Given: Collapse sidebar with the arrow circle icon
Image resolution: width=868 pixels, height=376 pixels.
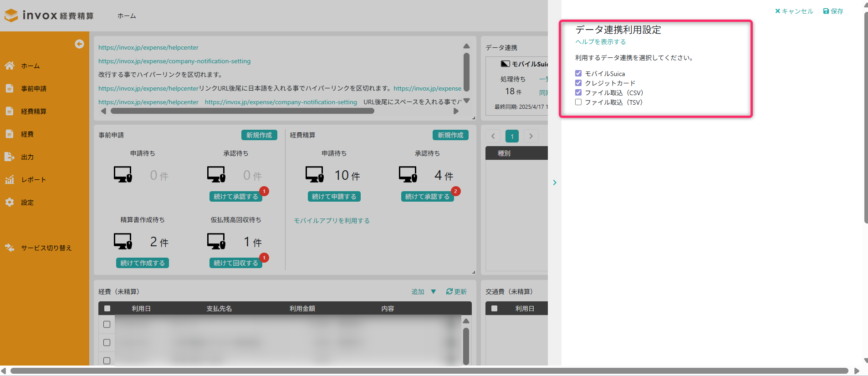Looking at the screenshot, I should tap(79, 44).
